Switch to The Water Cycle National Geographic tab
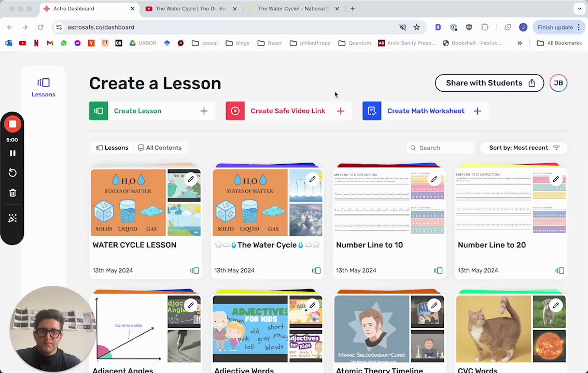The width and height of the screenshot is (588, 373). pyautogui.click(x=293, y=9)
